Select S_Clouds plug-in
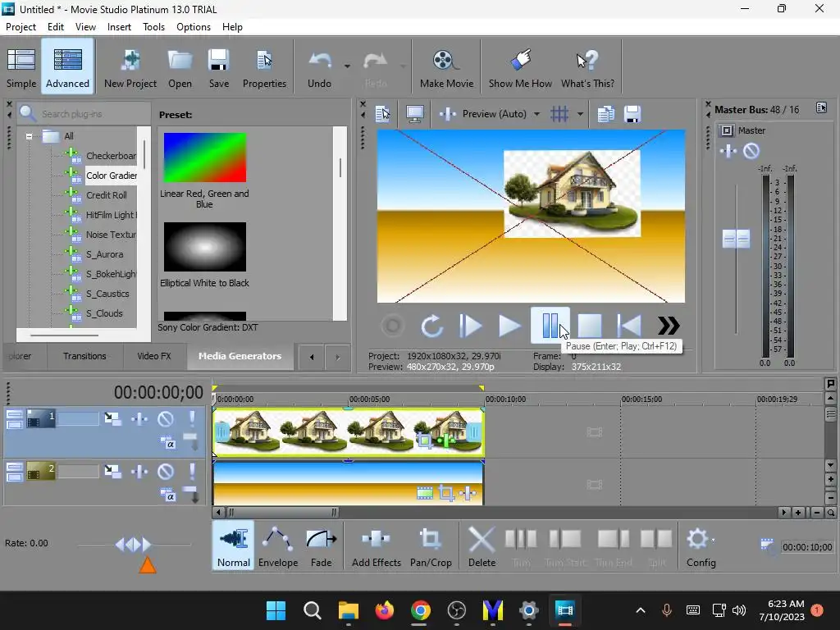840x630 pixels. point(104,313)
